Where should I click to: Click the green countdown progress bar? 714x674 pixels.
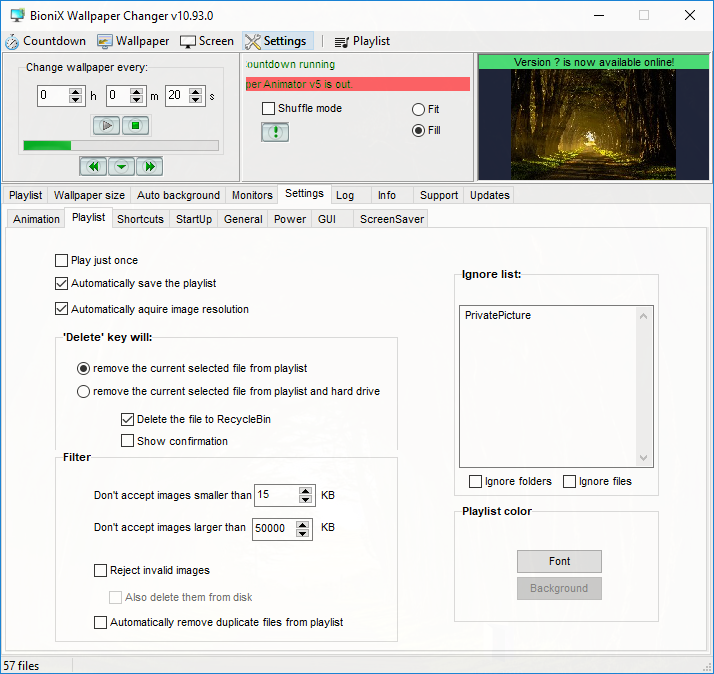click(x=121, y=145)
